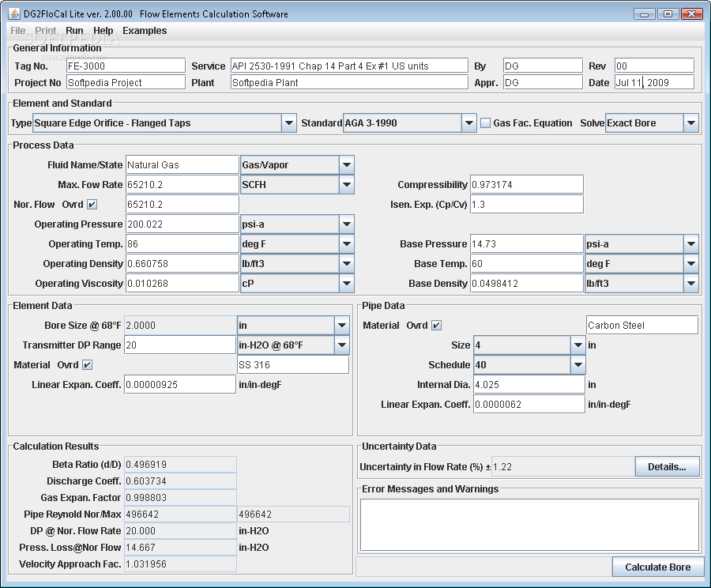Click the Service description field
This screenshot has height=588, width=711.
click(x=349, y=66)
